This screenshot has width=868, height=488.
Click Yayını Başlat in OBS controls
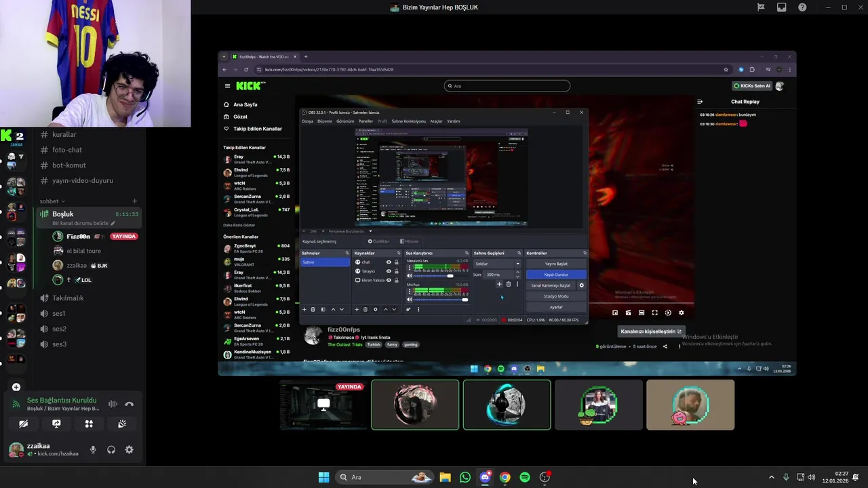[556, 264]
